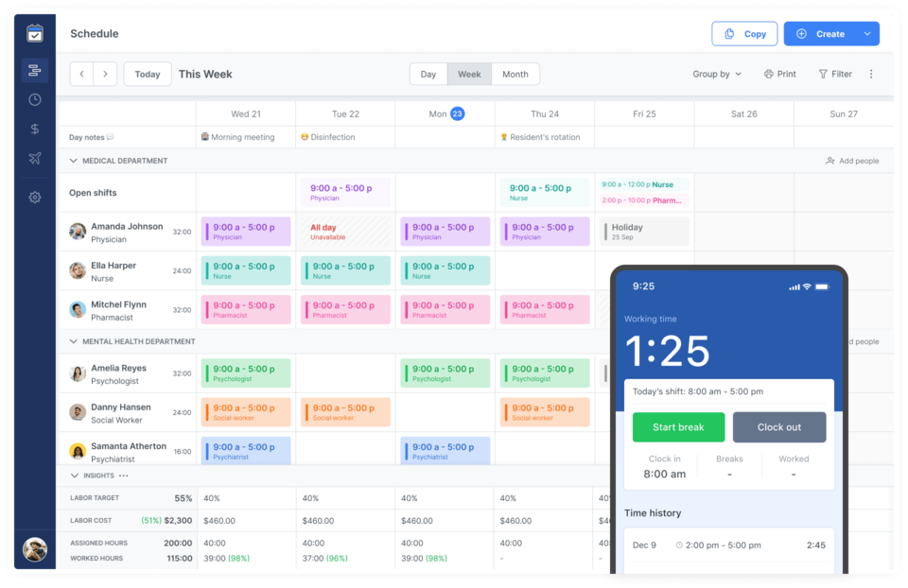The width and height of the screenshot is (908, 588).
Task: Select the time clock icon in the sidebar
Action: (34, 98)
